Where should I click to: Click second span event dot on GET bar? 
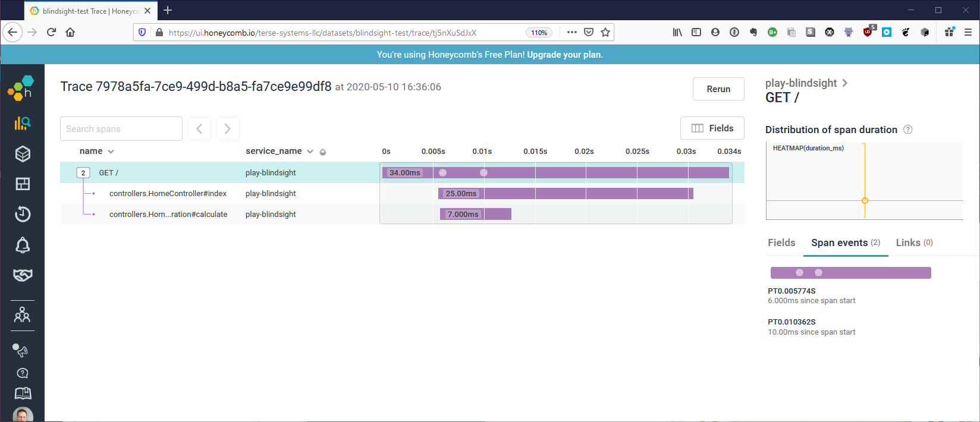click(x=483, y=173)
